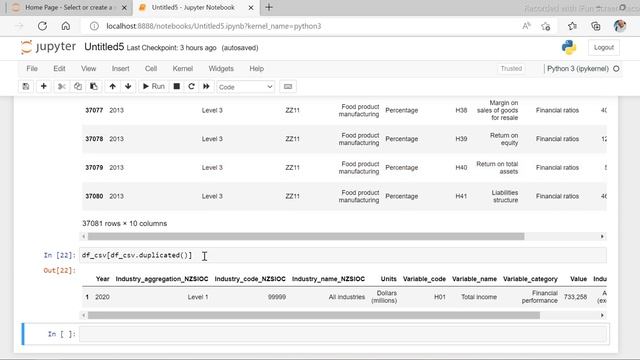
Task: Rename notebook title Untitled5
Action: click(x=104, y=47)
